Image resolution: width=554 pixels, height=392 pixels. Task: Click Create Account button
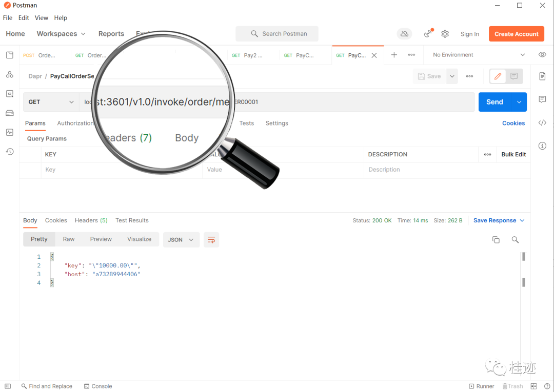point(516,34)
